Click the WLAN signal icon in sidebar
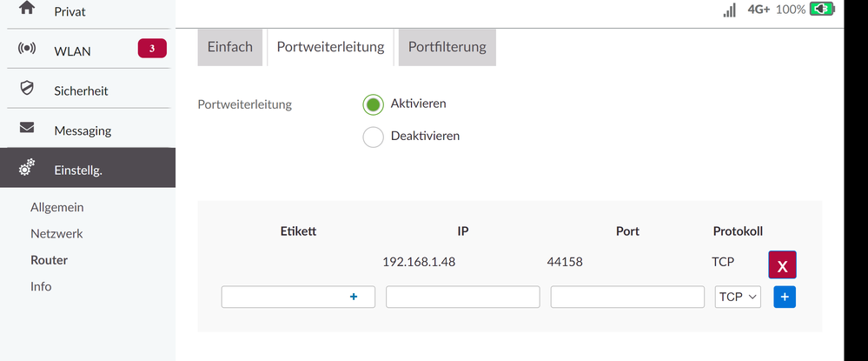Viewport: 868px width, 361px height. click(x=27, y=50)
